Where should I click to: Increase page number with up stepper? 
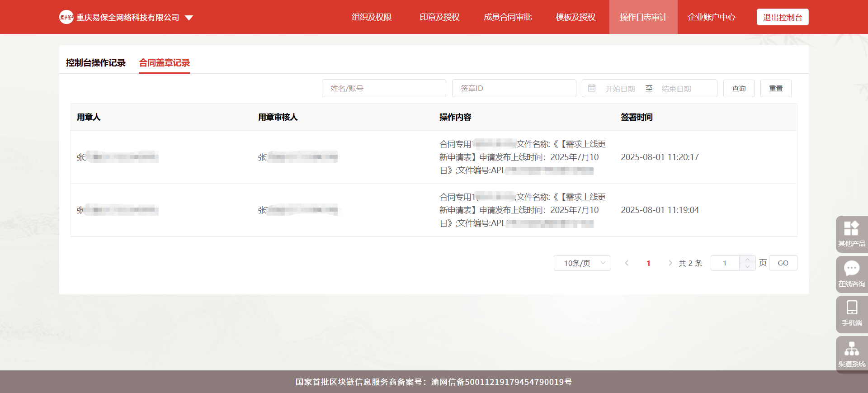[x=747, y=260]
